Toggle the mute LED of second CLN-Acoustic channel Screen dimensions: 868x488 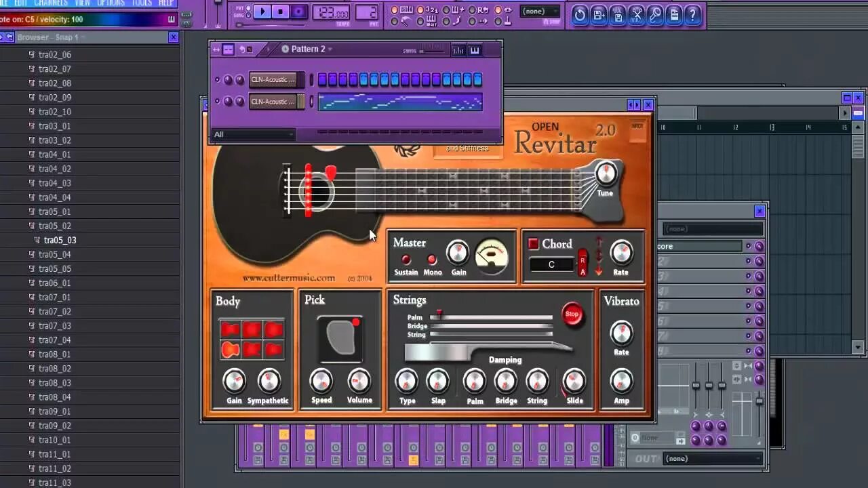[217, 102]
